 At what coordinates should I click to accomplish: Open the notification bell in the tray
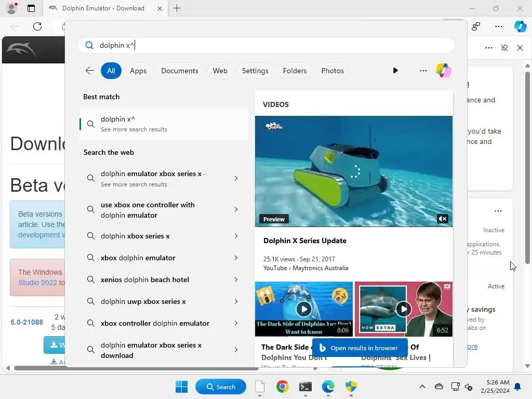pyautogui.click(x=518, y=387)
